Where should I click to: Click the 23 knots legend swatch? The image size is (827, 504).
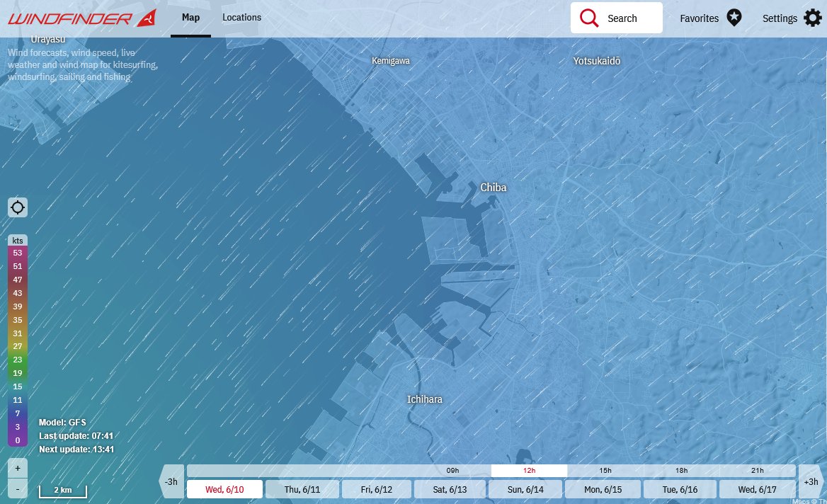click(x=18, y=360)
